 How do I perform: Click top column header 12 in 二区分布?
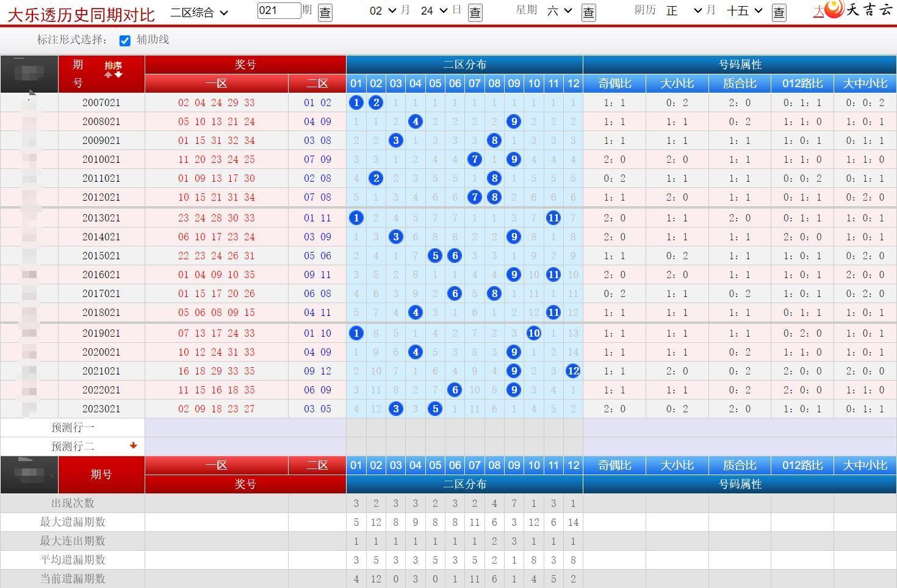coord(573,84)
